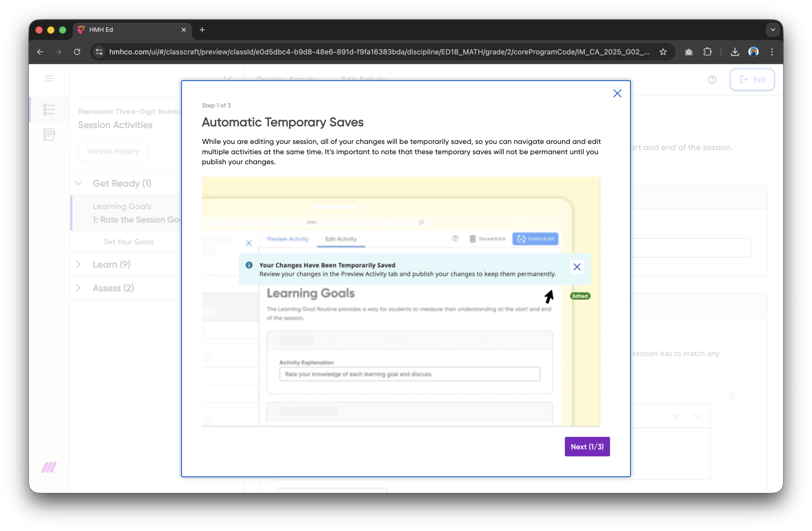812x531 pixels.
Task: Bookmark this page with star icon
Action: 663,52
